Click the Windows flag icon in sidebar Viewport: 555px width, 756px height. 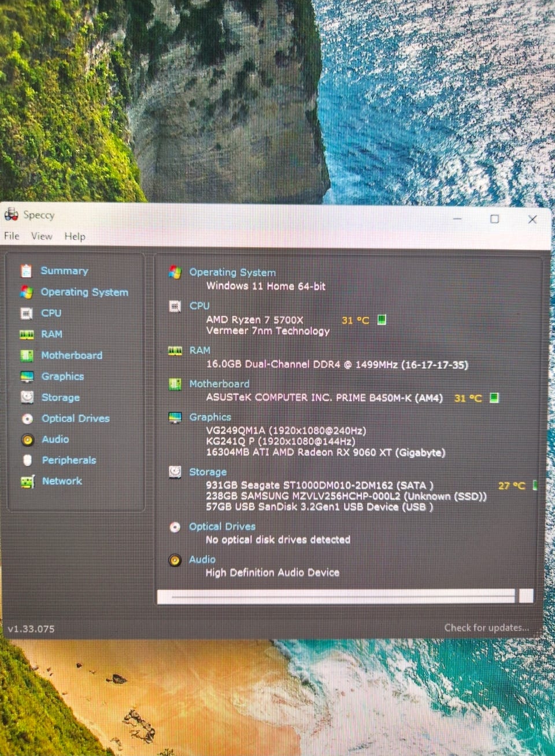tap(27, 292)
